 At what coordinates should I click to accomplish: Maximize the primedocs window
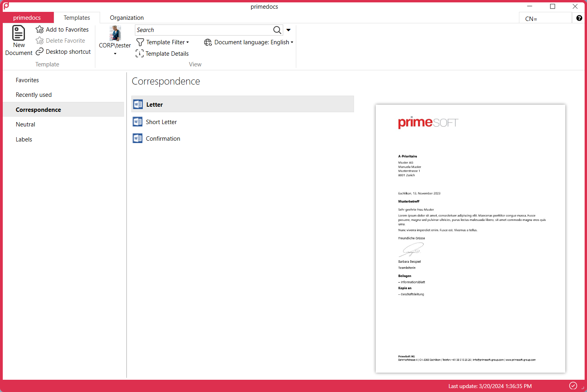click(x=553, y=6)
